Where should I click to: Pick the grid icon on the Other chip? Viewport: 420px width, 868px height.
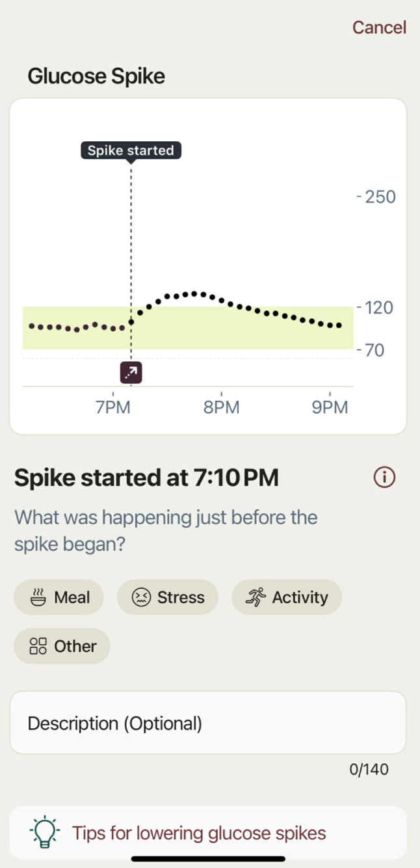tap(38, 645)
